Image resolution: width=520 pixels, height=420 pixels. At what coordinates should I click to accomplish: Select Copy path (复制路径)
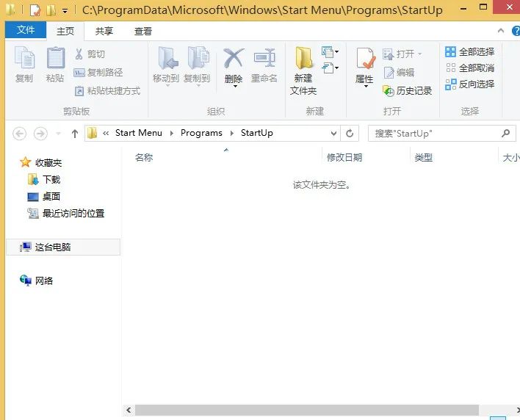pyautogui.click(x=98, y=72)
